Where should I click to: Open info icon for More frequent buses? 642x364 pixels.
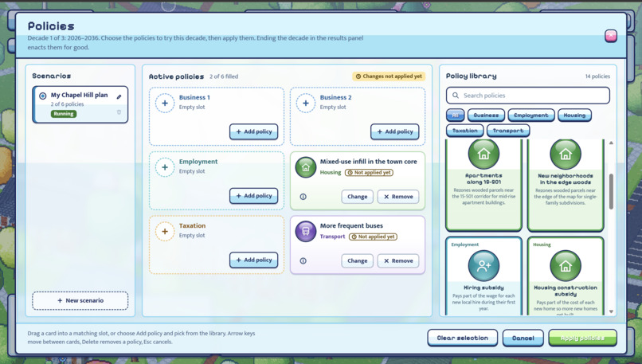point(303,260)
